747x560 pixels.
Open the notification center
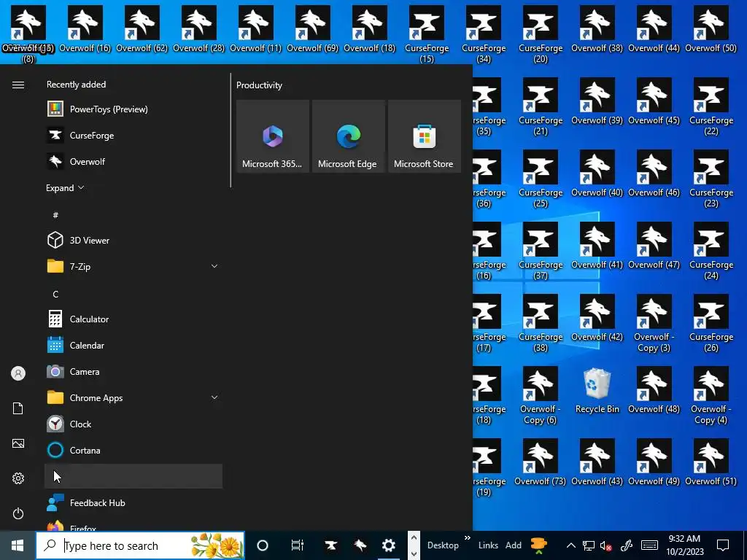[723, 545]
